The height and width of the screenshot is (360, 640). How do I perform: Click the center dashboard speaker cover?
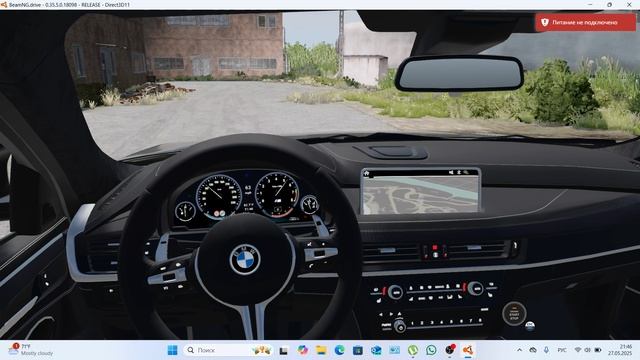point(391,152)
